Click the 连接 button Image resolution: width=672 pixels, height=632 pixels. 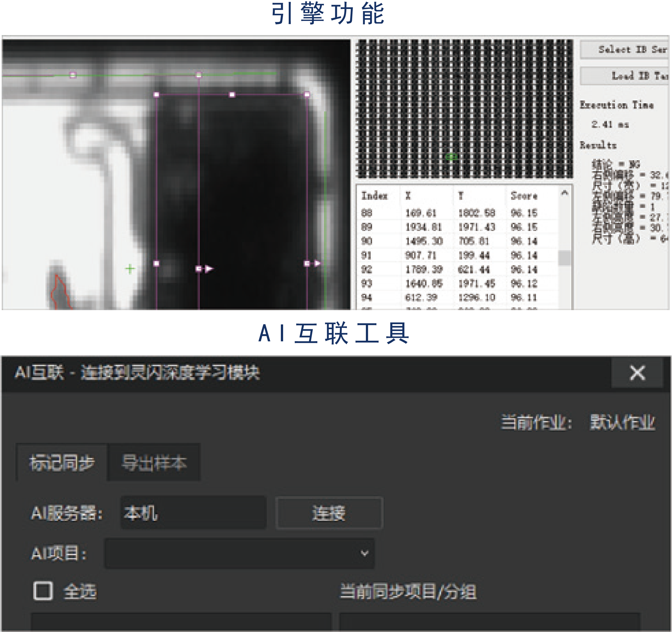pyautogui.click(x=329, y=513)
